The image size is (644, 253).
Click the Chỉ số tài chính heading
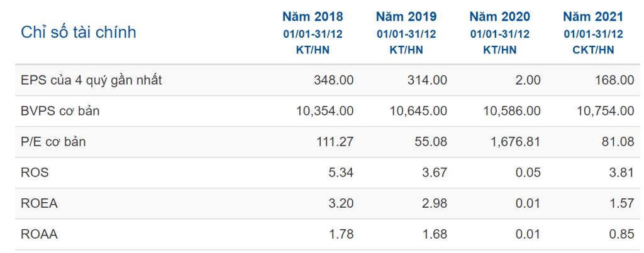79,32
